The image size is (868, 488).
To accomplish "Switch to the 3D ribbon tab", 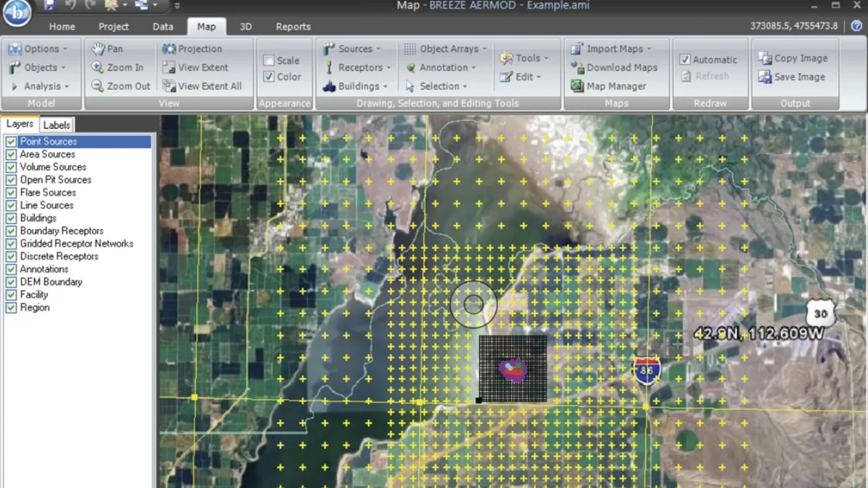I will pos(245,27).
